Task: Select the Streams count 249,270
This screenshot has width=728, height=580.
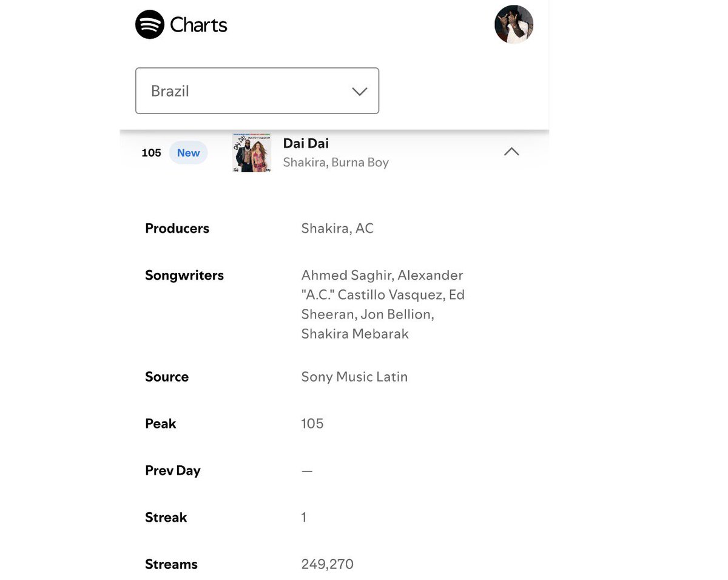Action: pos(328,564)
